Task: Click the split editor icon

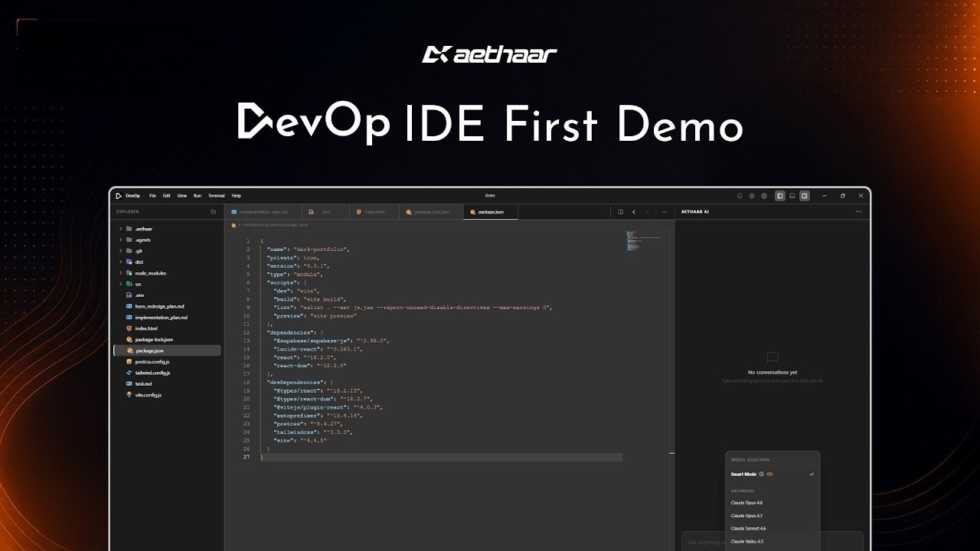Action: coord(621,212)
